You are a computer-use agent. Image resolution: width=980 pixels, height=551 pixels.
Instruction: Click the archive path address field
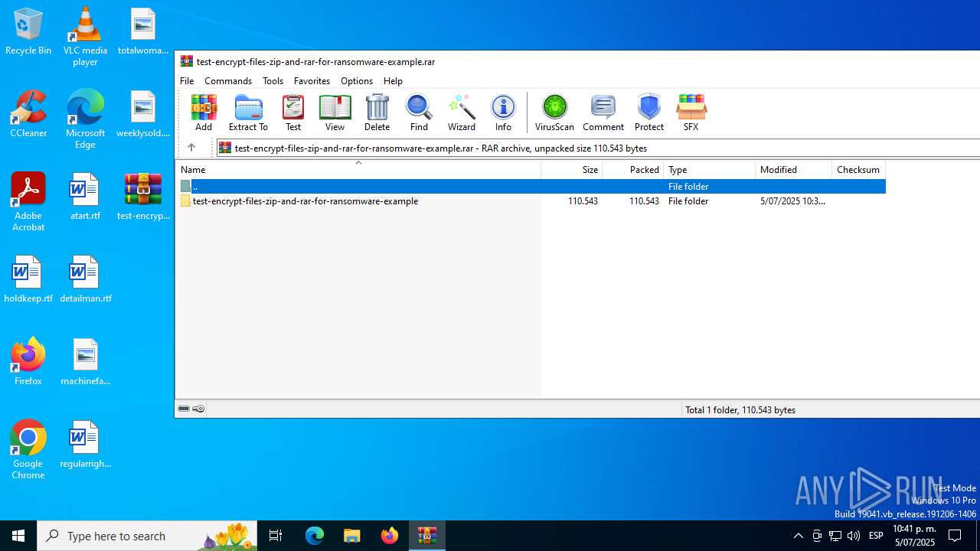[598, 148]
